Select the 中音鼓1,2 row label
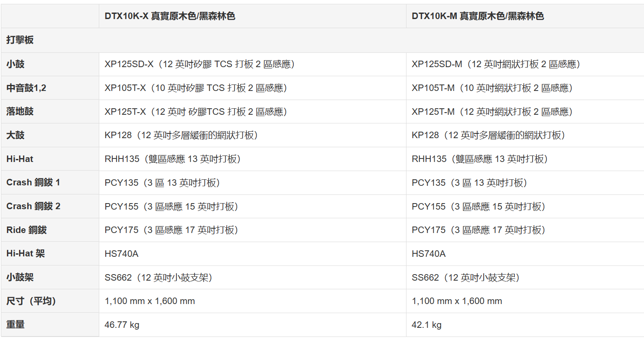Image resolution: width=644 pixels, height=343 pixels. coord(26,88)
